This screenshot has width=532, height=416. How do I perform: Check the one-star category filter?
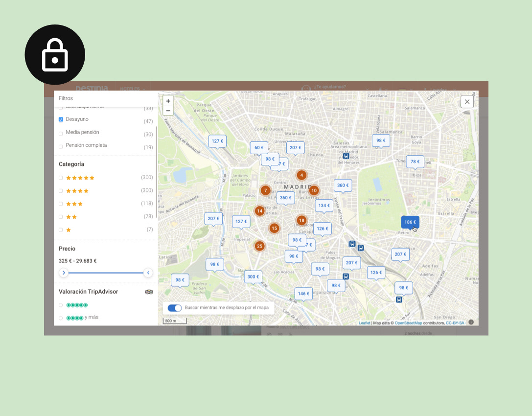tap(61, 230)
